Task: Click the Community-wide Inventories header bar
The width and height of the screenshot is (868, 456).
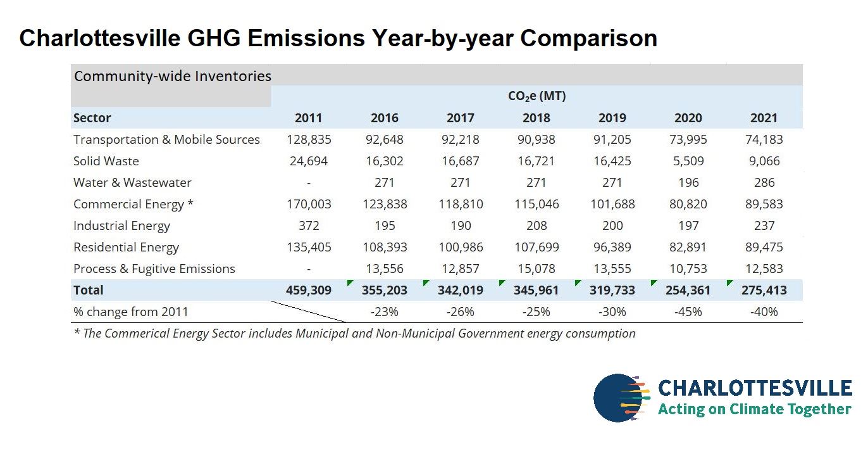Action: pos(172,76)
